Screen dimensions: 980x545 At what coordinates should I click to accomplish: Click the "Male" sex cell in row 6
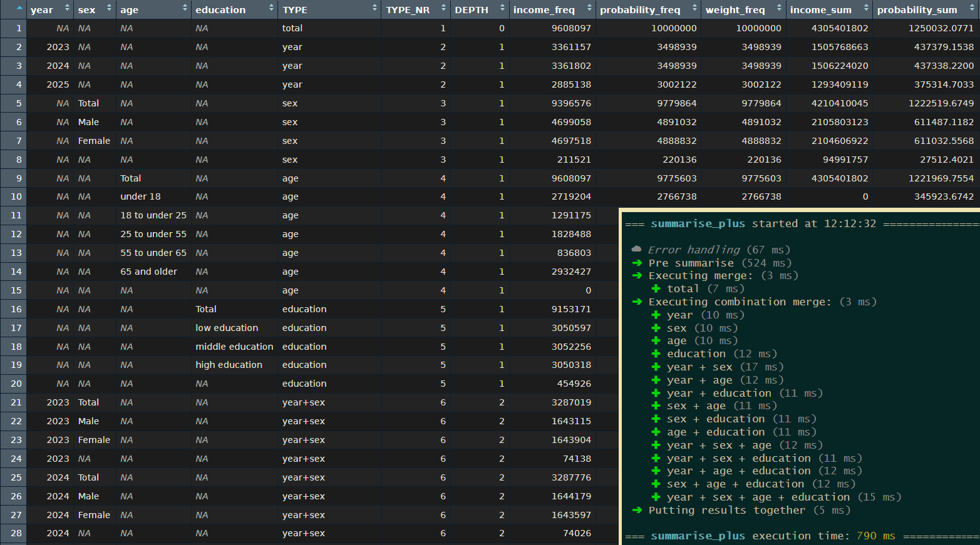pos(88,122)
